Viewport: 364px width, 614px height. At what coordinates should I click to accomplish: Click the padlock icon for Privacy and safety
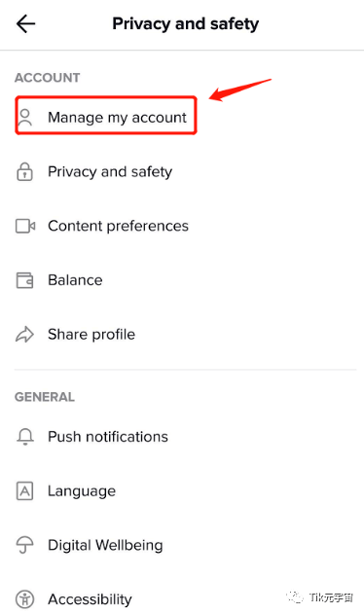pos(24,171)
